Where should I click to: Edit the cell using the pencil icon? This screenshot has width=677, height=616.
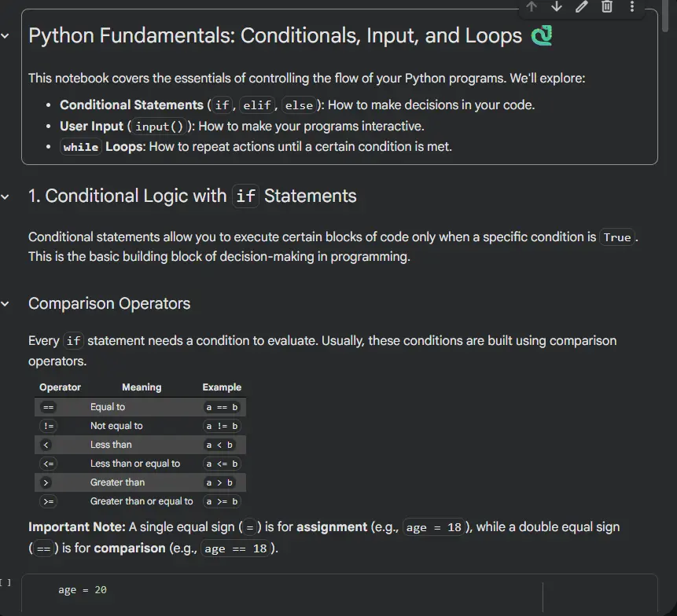coord(582,7)
